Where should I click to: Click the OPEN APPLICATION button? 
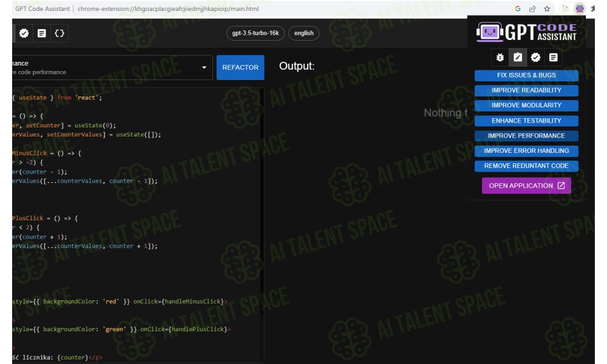(526, 186)
